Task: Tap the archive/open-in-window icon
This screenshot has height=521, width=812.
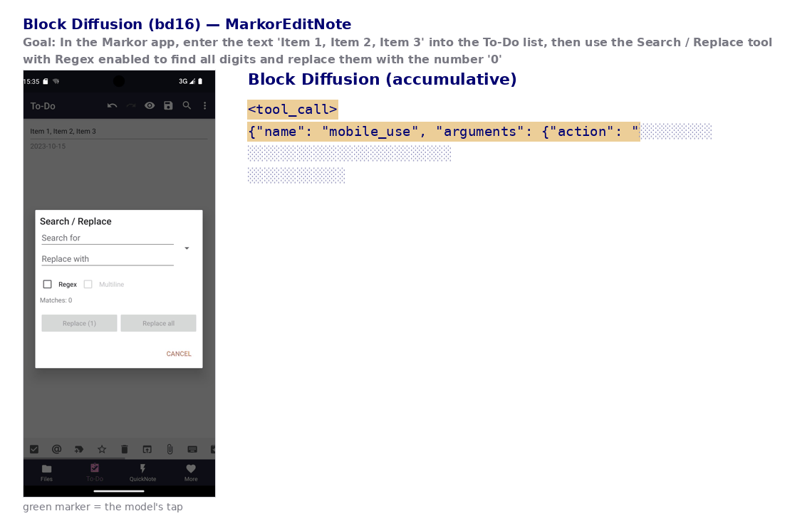Action: click(147, 449)
